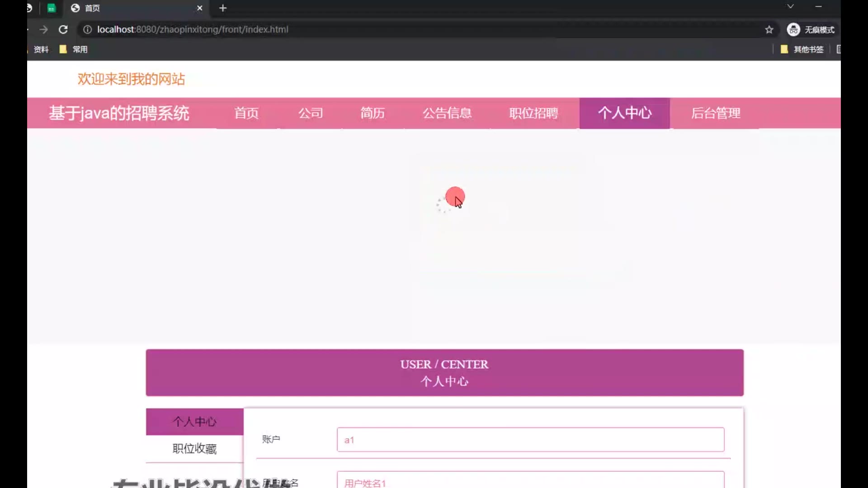Click the green spreadsheet pinned tab icon
The image size is (868, 488).
(x=52, y=8)
